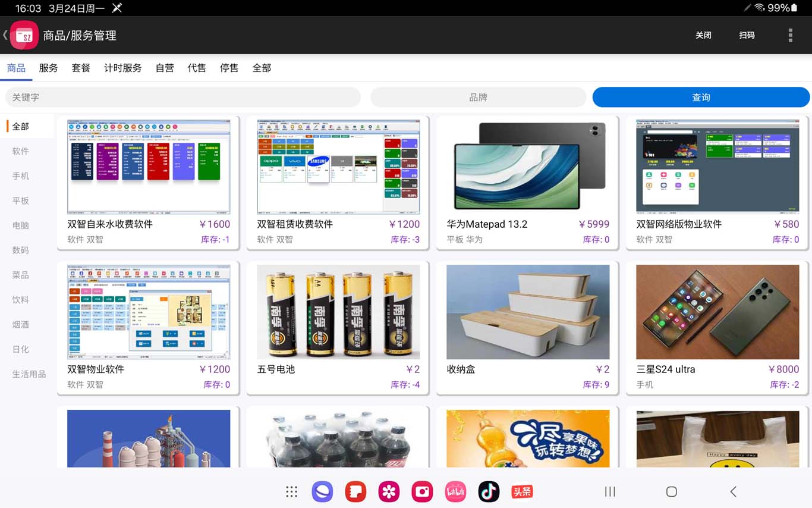
Task: Tap the Wi-Fi status icon
Action: [759, 8]
